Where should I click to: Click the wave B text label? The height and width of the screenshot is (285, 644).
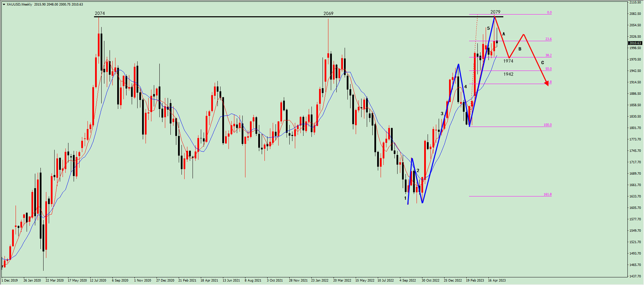520,49
